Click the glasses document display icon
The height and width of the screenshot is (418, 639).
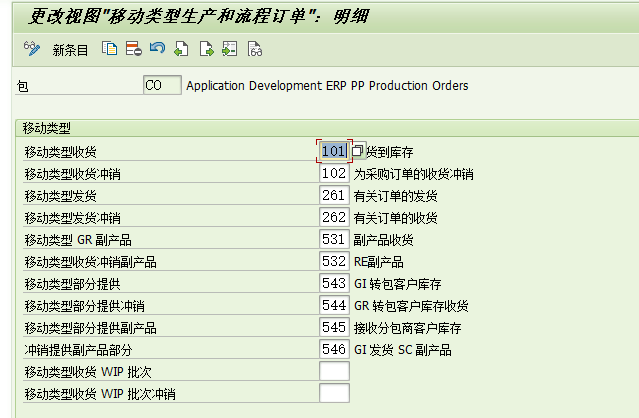(255, 48)
